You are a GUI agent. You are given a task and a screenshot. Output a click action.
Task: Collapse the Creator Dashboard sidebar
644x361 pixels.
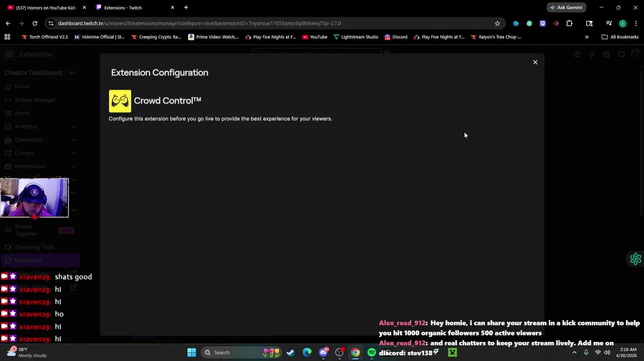point(72,73)
